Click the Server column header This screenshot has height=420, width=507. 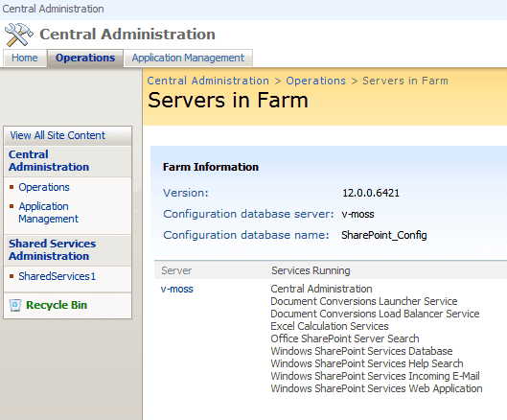(x=176, y=270)
